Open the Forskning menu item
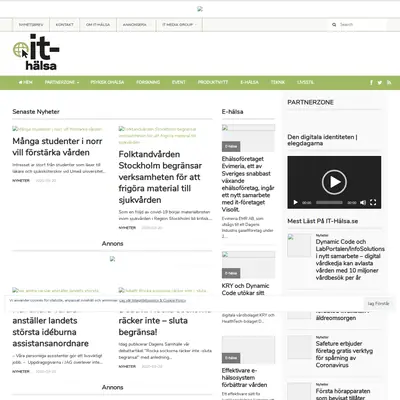This screenshot has height=400, width=400. click(x=148, y=82)
